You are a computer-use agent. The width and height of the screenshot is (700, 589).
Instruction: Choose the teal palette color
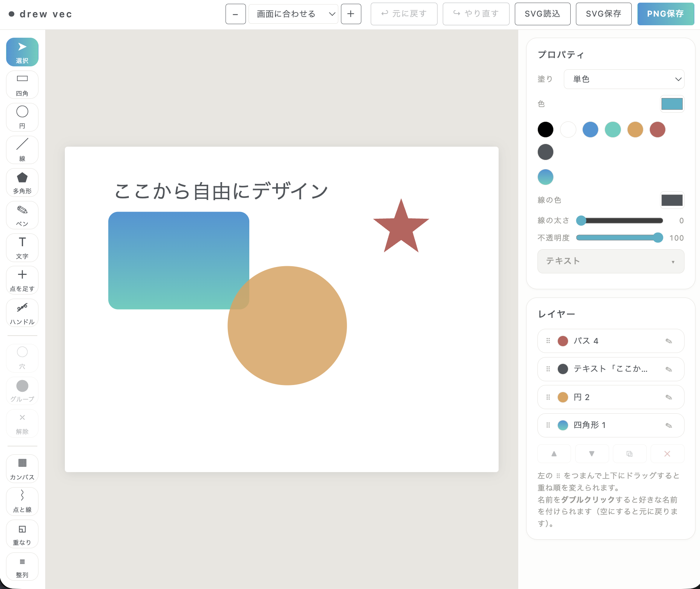click(x=613, y=130)
